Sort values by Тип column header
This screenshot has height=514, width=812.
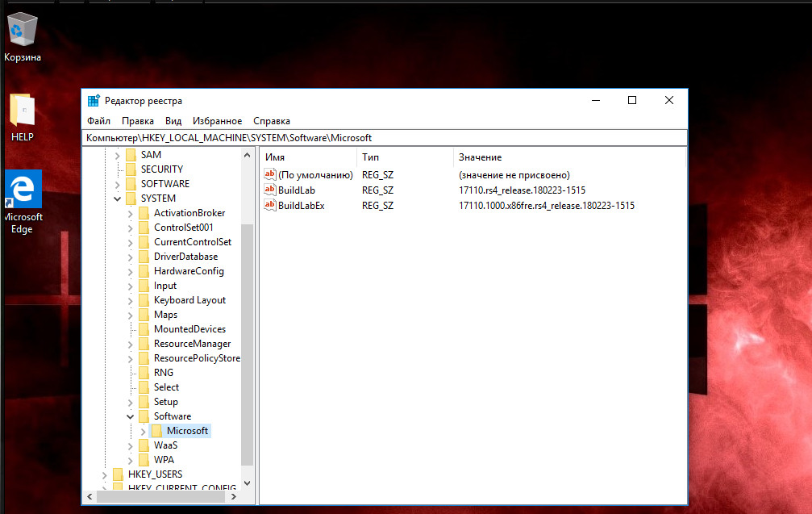[405, 157]
